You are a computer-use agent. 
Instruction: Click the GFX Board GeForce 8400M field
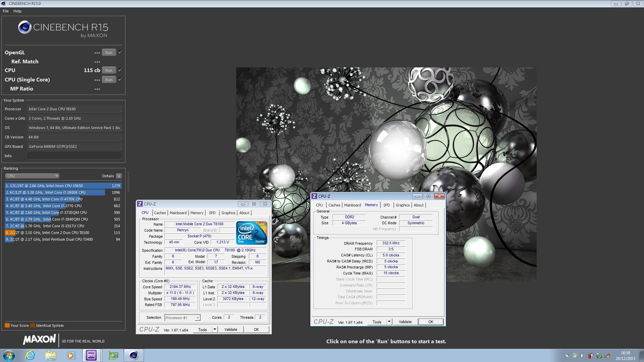tap(74, 146)
